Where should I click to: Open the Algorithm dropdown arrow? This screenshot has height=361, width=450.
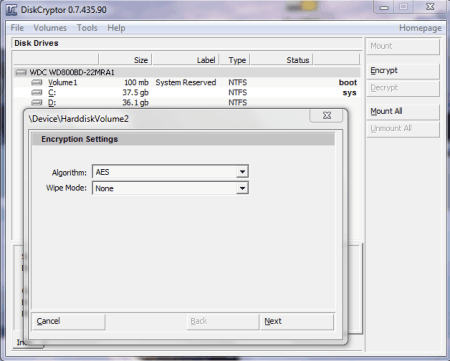pos(242,172)
